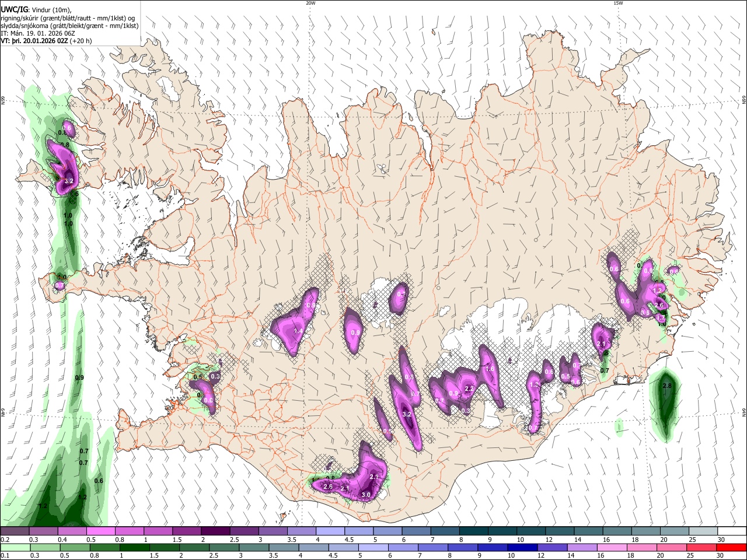Screen dimensions: 747x560
Task: Pick the dark teal 8 swatch in snow legend
Action: click(473, 531)
